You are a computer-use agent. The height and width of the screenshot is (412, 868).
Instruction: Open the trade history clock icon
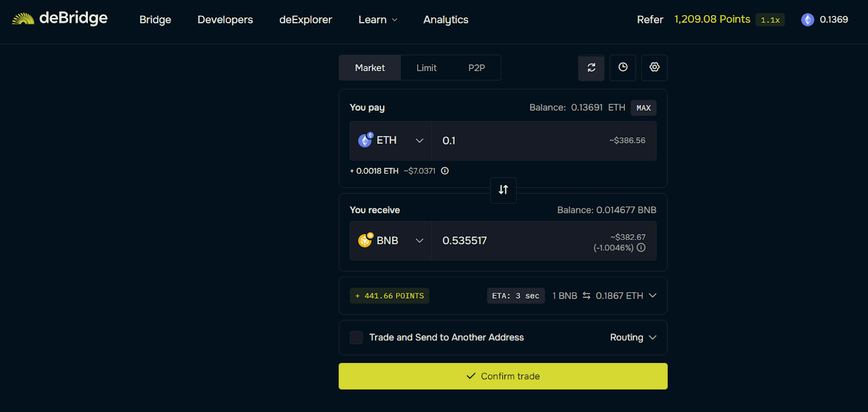click(623, 67)
